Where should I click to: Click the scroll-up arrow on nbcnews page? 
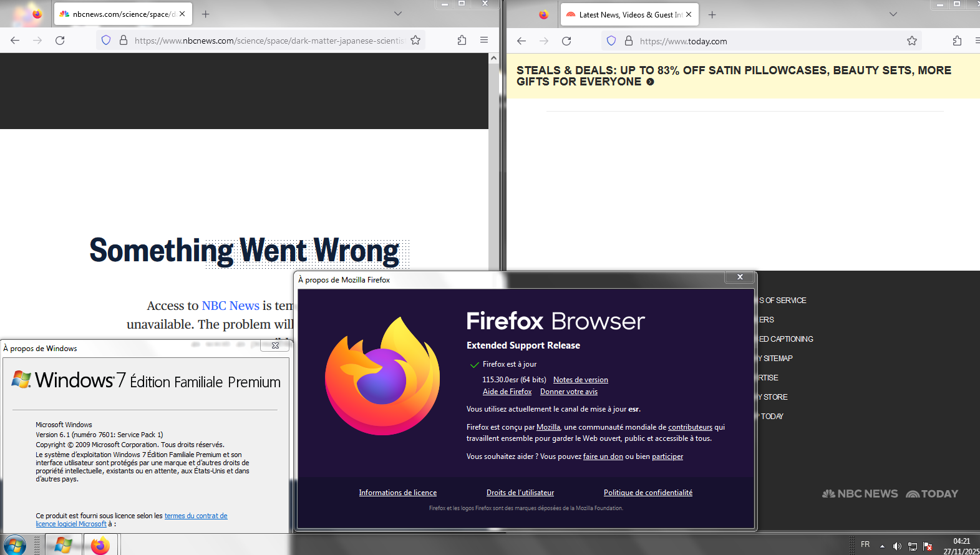[493, 58]
